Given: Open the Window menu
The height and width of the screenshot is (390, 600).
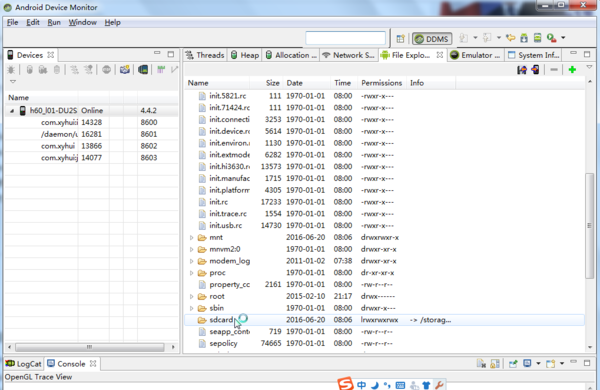Looking at the screenshot, I should 82,23.
